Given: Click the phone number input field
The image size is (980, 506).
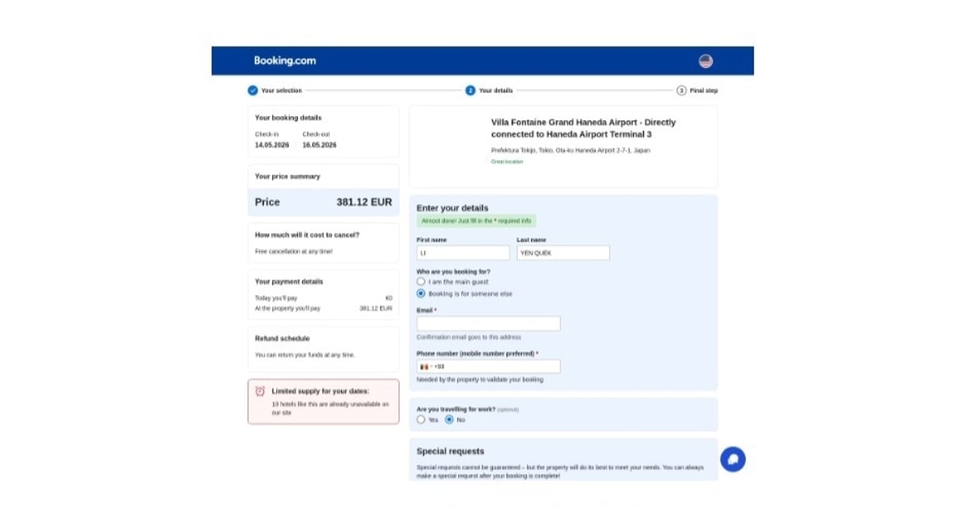Looking at the screenshot, I should [488, 367].
